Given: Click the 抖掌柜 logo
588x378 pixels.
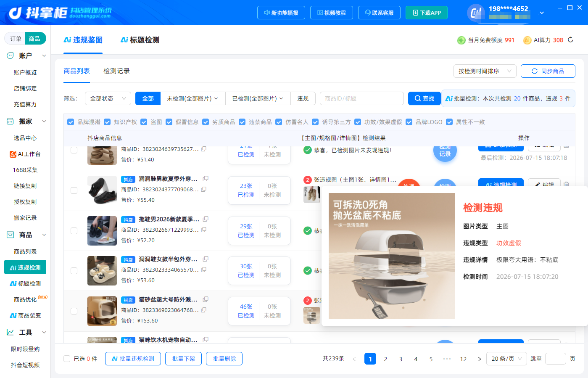Looking at the screenshot, I should [60, 13].
